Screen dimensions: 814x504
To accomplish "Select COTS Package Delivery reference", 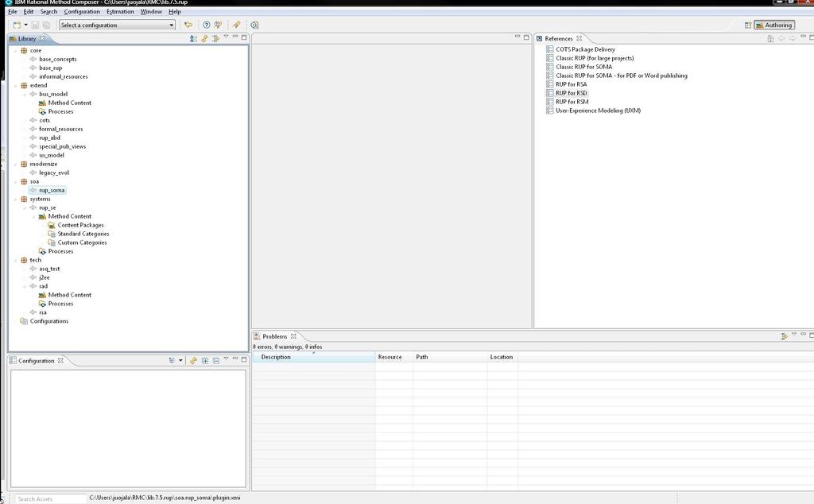I will 586,49.
